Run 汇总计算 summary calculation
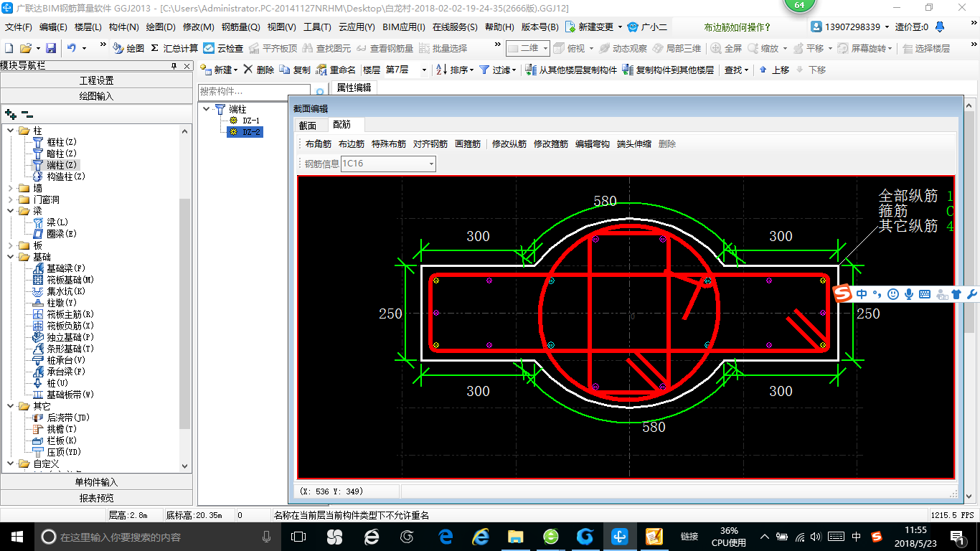This screenshot has height=551, width=980. tap(174, 48)
